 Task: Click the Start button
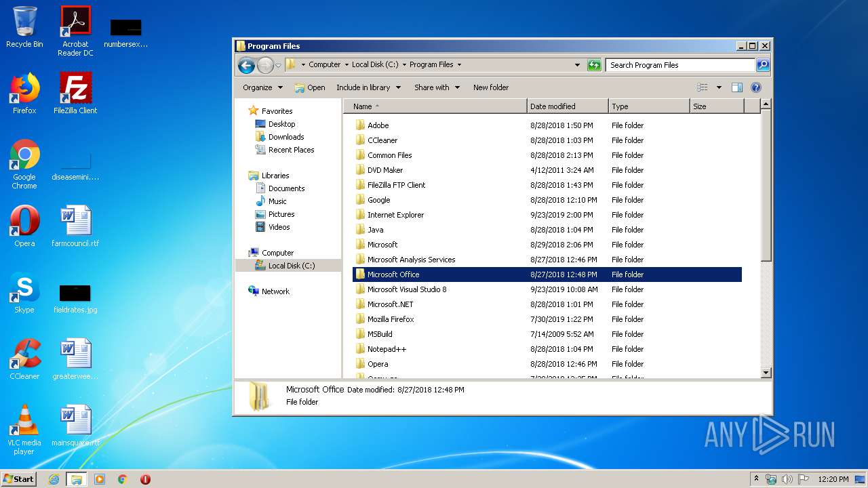tap(18, 479)
